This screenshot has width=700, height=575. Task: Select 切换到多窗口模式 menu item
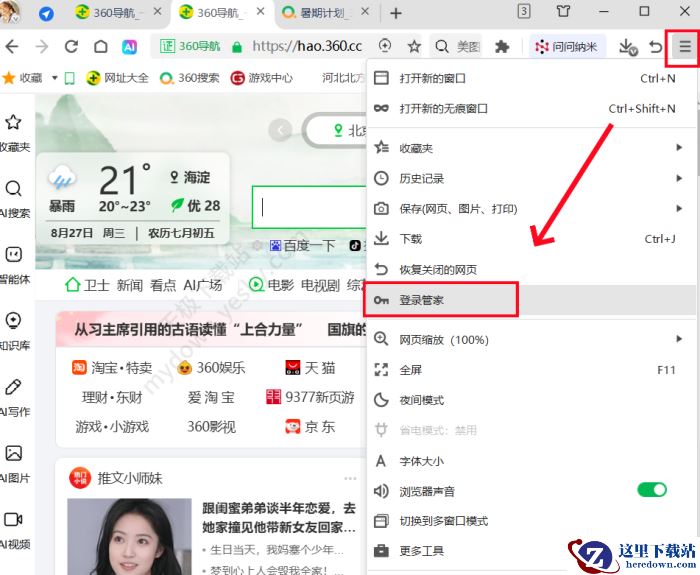coord(531,521)
